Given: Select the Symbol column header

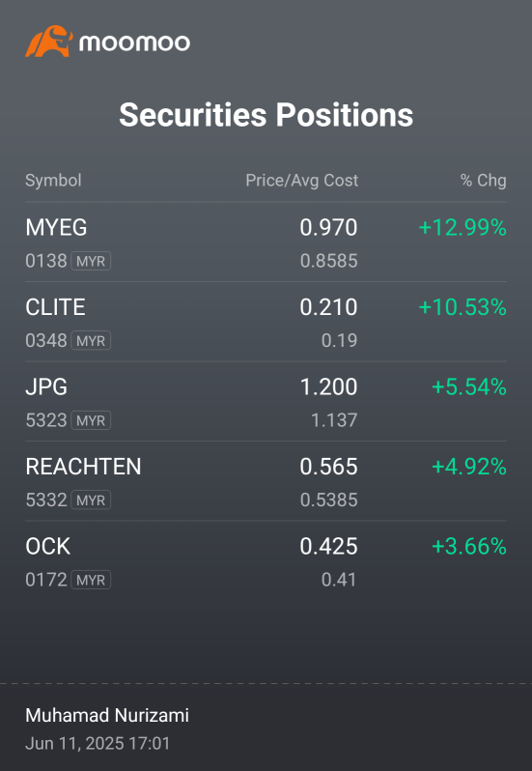Looking at the screenshot, I should click(x=53, y=181).
